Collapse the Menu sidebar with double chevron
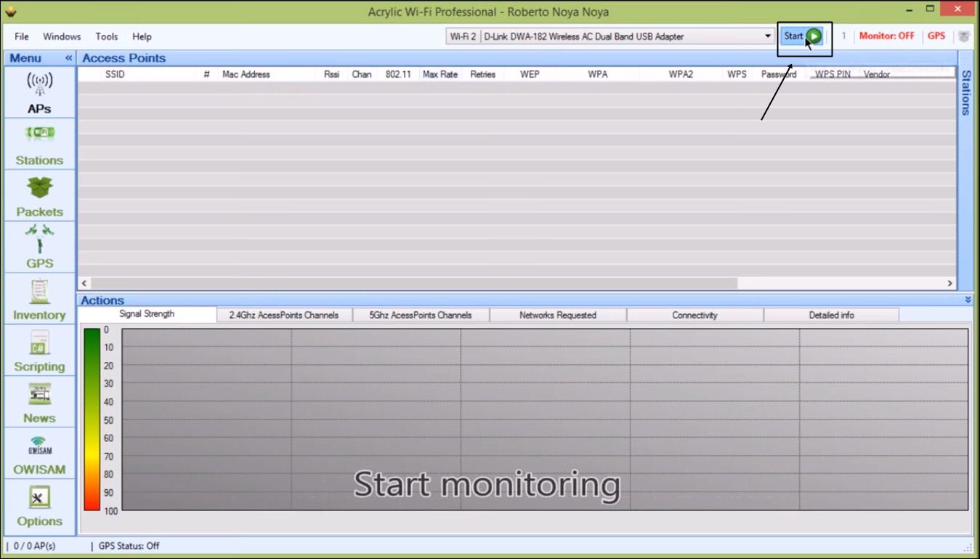 pyautogui.click(x=68, y=58)
